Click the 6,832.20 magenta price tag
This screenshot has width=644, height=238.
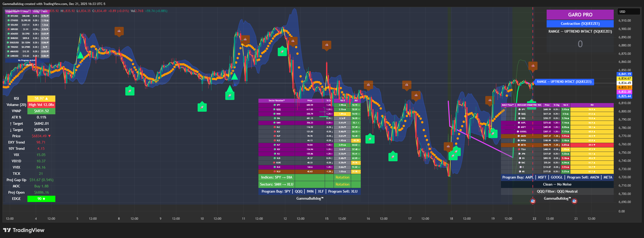[x=624, y=92]
